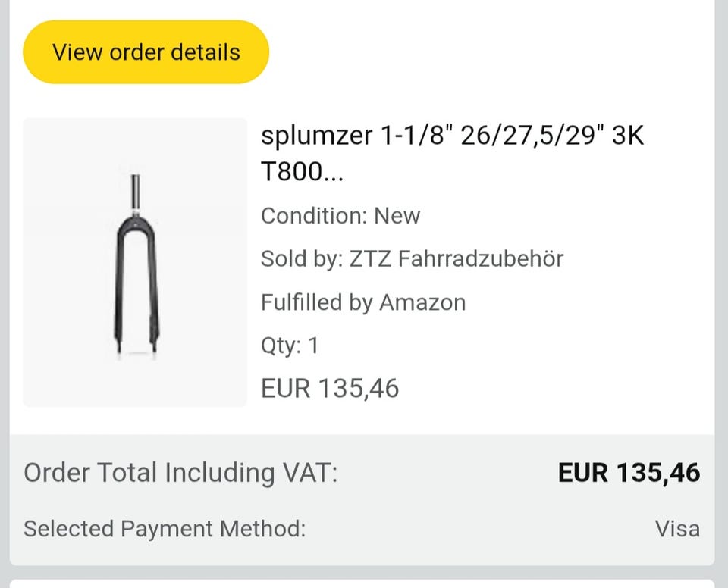728x588 pixels.
Task: Click the truncated T800... title line
Action: [302, 172]
